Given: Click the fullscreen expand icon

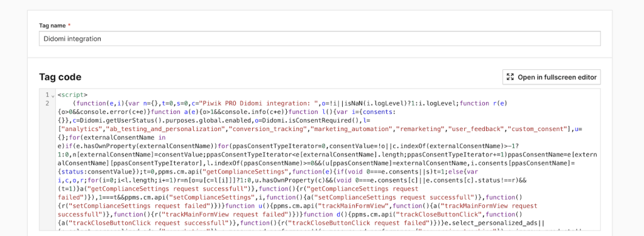Looking at the screenshot, I should pyautogui.click(x=511, y=77).
